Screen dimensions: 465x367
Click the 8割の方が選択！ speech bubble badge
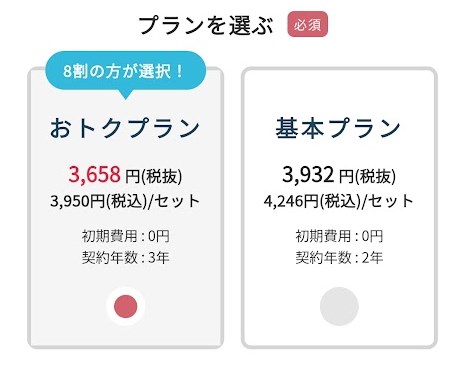click(x=125, y=71)
